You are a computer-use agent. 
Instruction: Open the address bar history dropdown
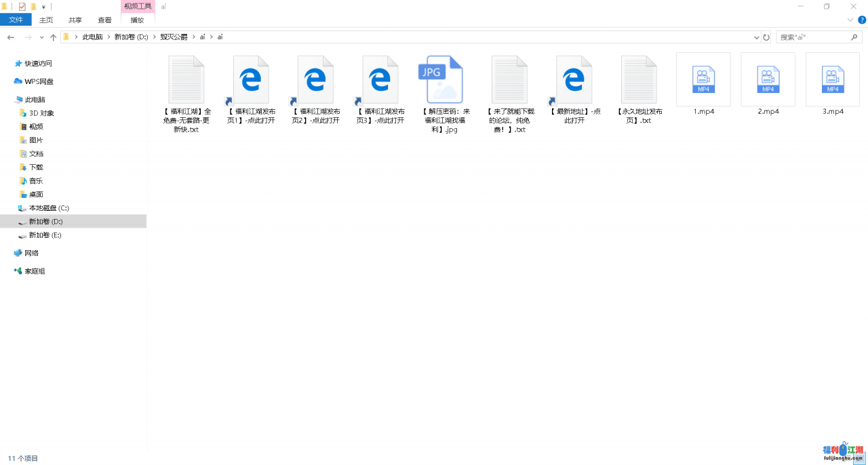coord(757,37)
